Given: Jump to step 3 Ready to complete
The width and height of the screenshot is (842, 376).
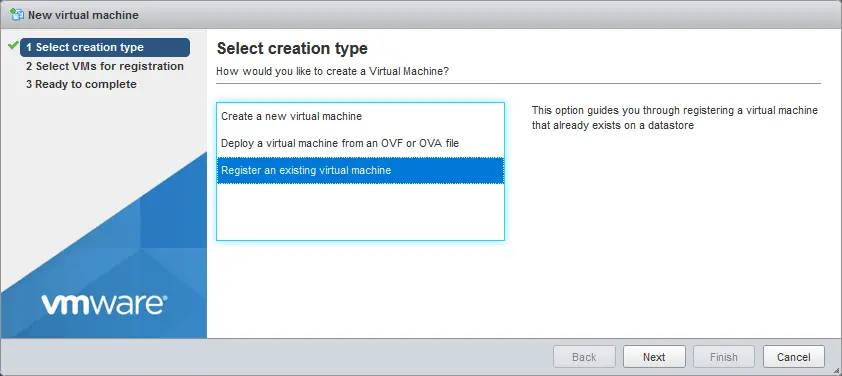Looking at the screenshot, I should [x=81, y=84].
